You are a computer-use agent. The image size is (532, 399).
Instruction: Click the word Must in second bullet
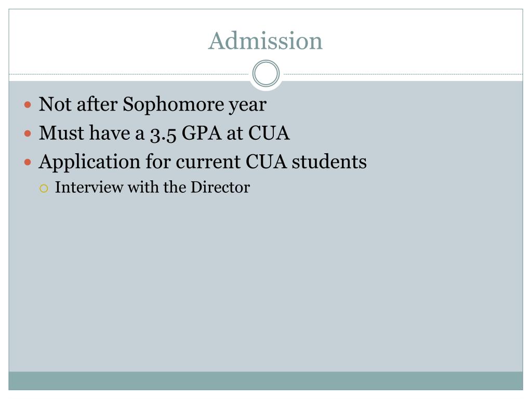[61, 132]
